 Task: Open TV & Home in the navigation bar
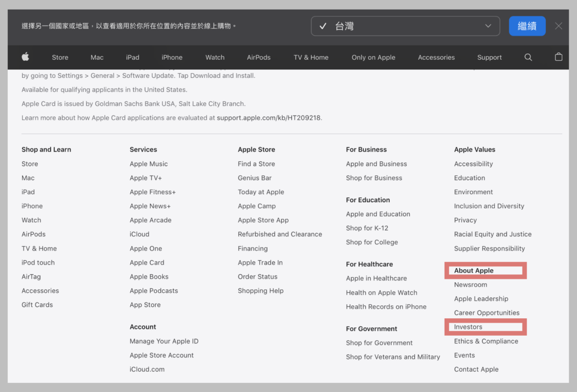(x=311, y=57)
